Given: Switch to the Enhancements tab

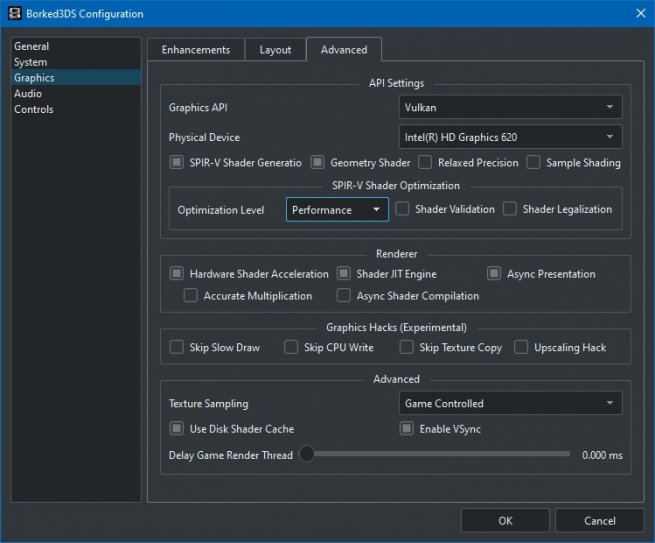Looking at the screenshot, I should (196, 50).
